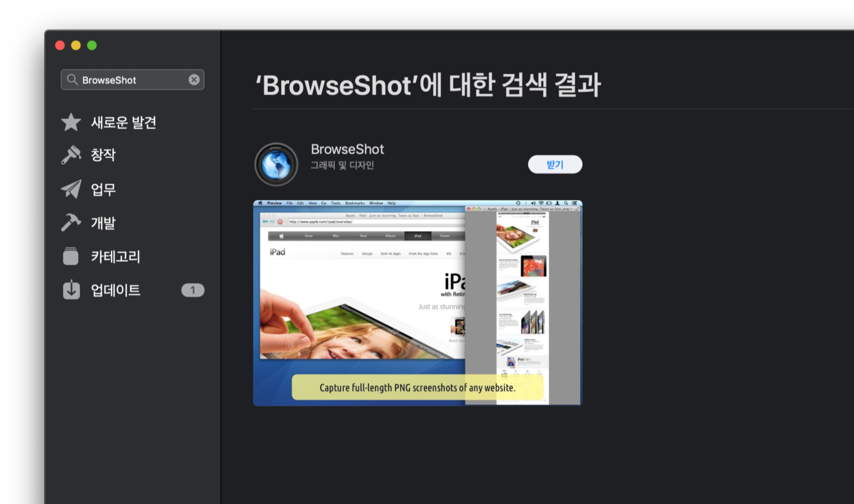Focus the BrowseShot search field
The image size is (854, 504).
133,80
